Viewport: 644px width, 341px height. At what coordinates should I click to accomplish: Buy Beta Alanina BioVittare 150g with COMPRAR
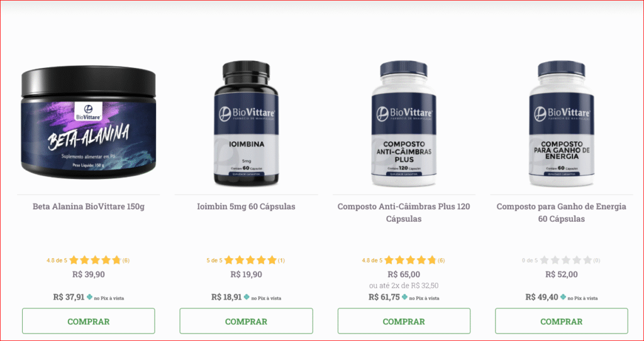point(88,322)
